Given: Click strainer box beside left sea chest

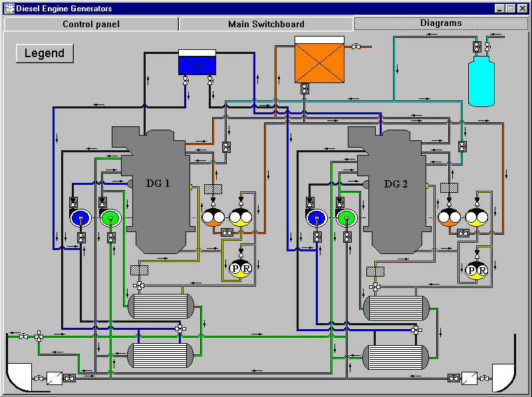Looking at the screenshot, I should pos(55,378).
